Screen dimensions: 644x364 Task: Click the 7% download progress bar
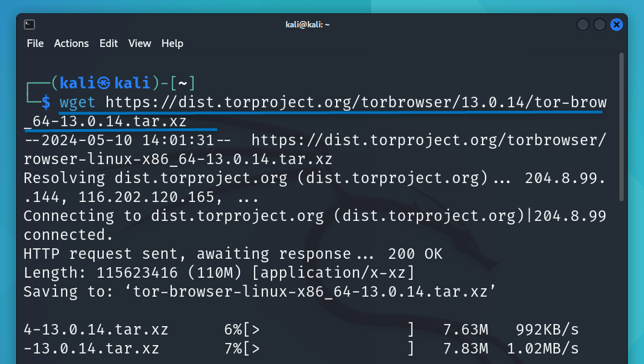click(328, 349)
